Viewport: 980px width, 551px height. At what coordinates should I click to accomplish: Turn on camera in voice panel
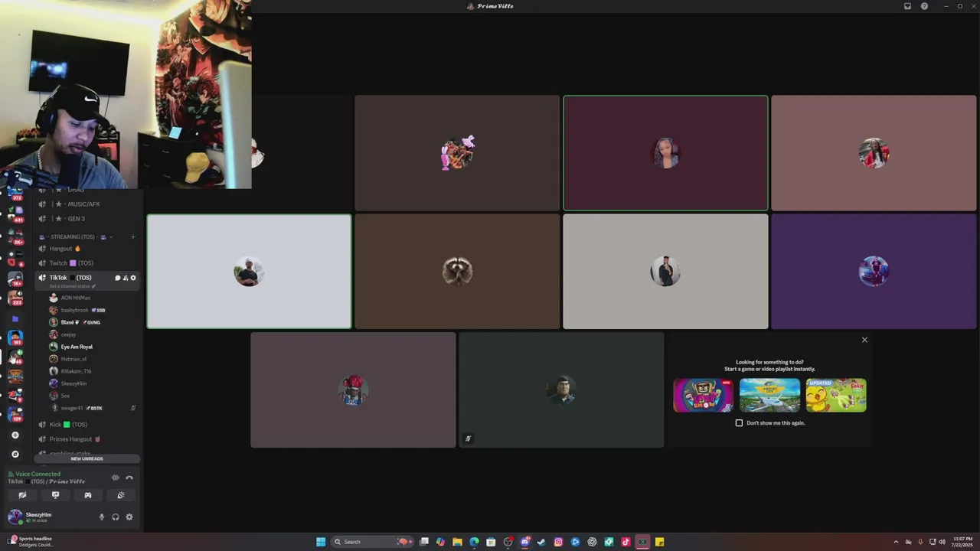tap(22, 495)
